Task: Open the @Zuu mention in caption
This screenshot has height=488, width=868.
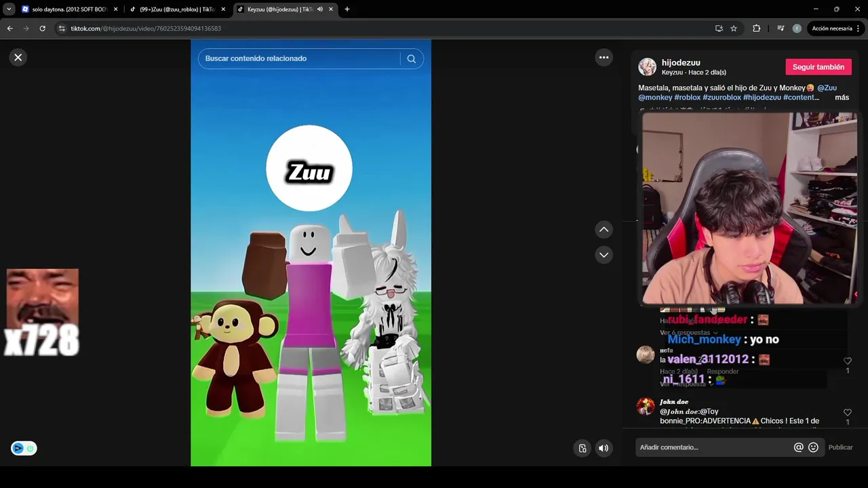Action: pos(827,88)
